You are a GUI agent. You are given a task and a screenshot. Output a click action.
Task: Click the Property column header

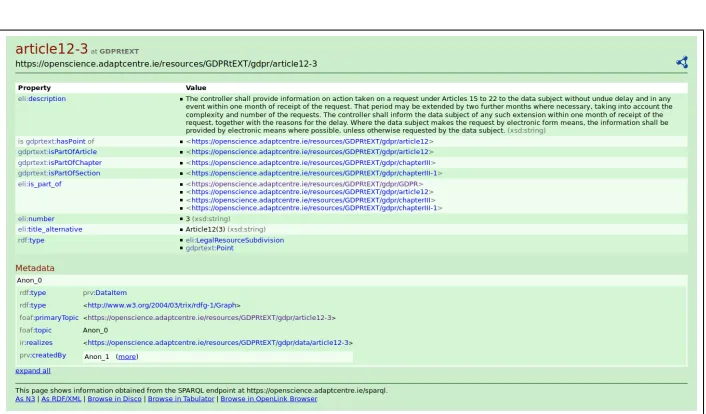click(x=34, y=88)
